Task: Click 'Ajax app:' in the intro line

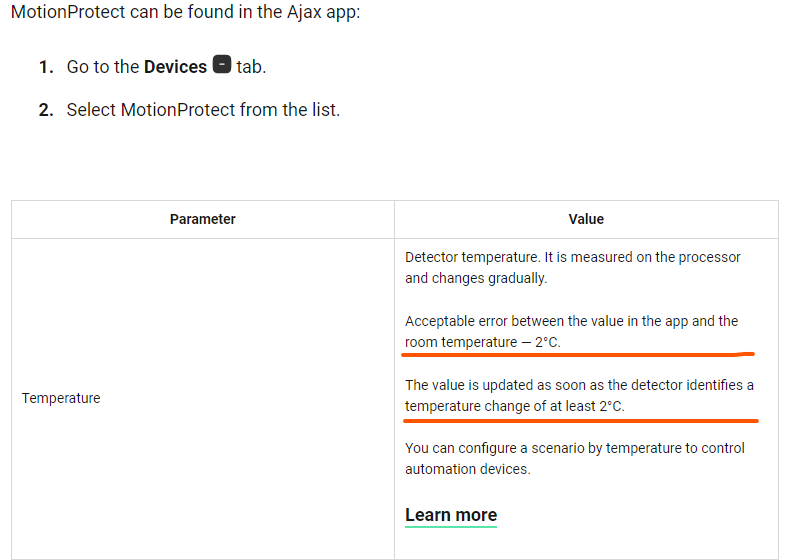Action: pyautogui.click(x=323, y=12)
